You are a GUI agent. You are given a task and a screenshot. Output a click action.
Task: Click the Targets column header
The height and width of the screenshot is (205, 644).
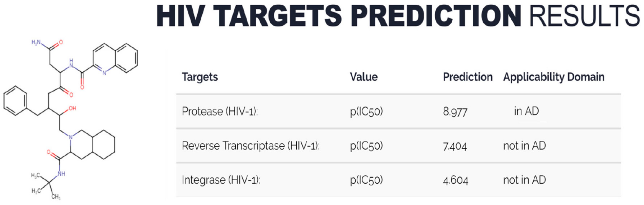[x=200, y=77]
